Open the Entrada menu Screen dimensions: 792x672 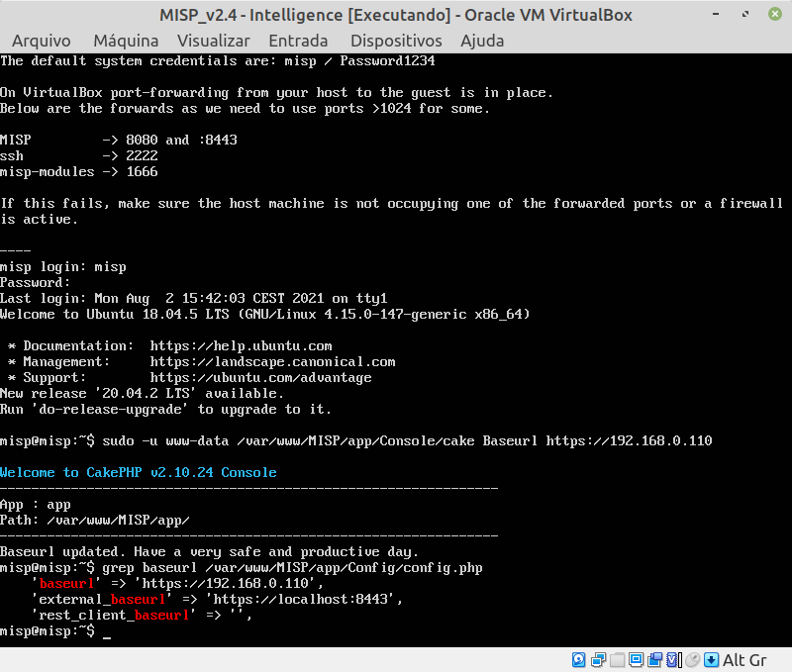[x=298, y=41]
